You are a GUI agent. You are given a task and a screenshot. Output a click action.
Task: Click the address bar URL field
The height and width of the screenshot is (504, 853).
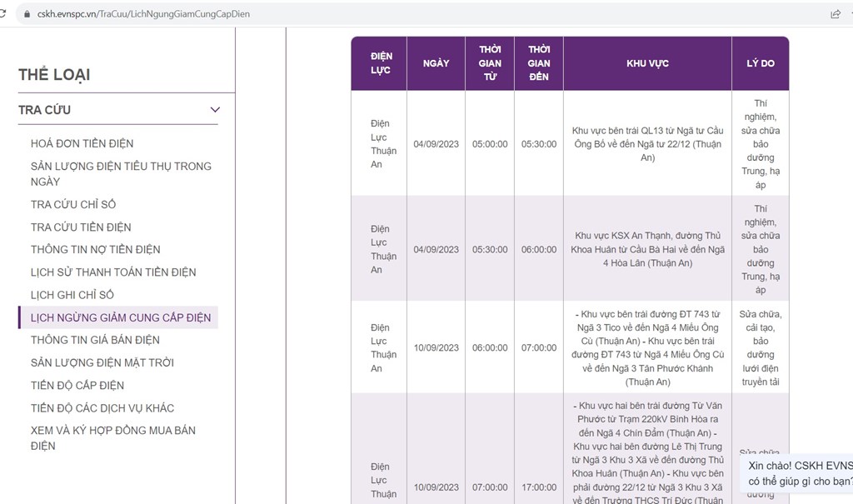click(143, 14)
